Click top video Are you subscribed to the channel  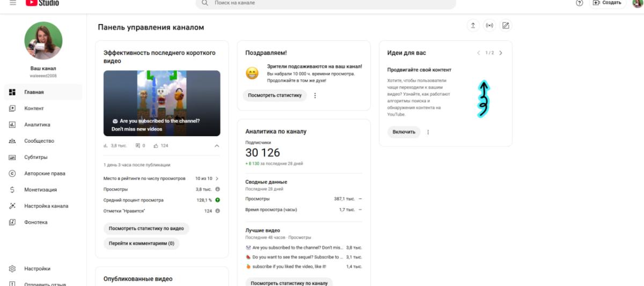[x=304, y=247]
